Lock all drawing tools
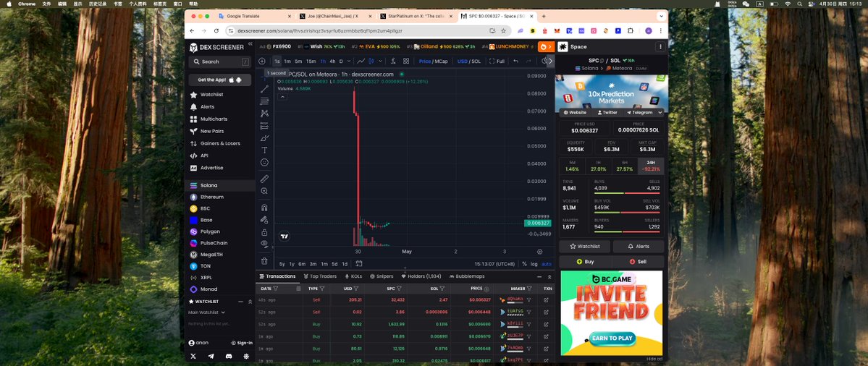This screenshot has width=868, height=366. coord(265,232)
